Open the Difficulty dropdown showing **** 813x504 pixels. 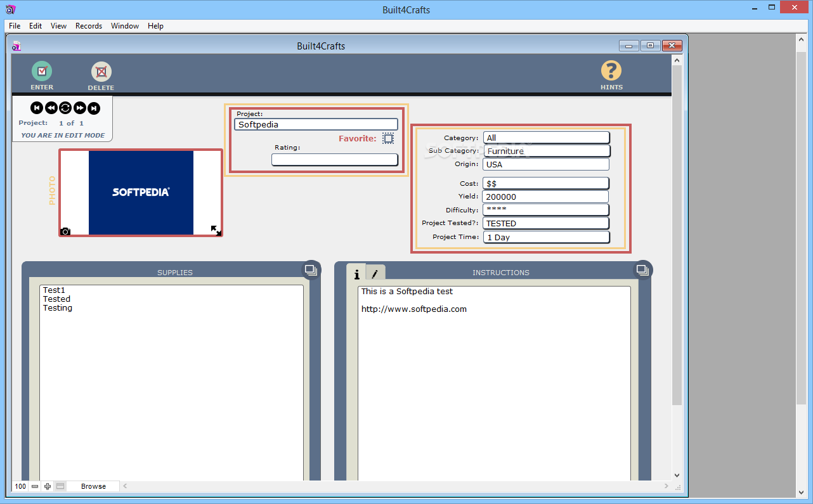pos(546,210)
